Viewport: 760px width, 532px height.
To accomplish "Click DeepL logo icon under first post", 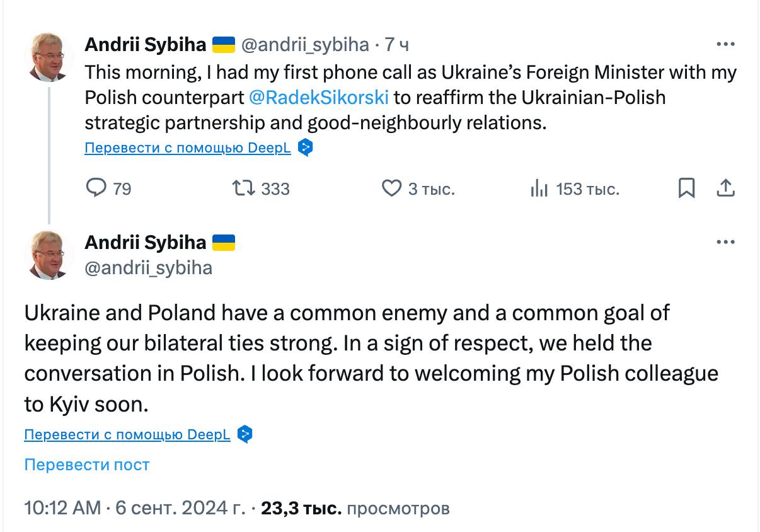I will pos(306,147).
